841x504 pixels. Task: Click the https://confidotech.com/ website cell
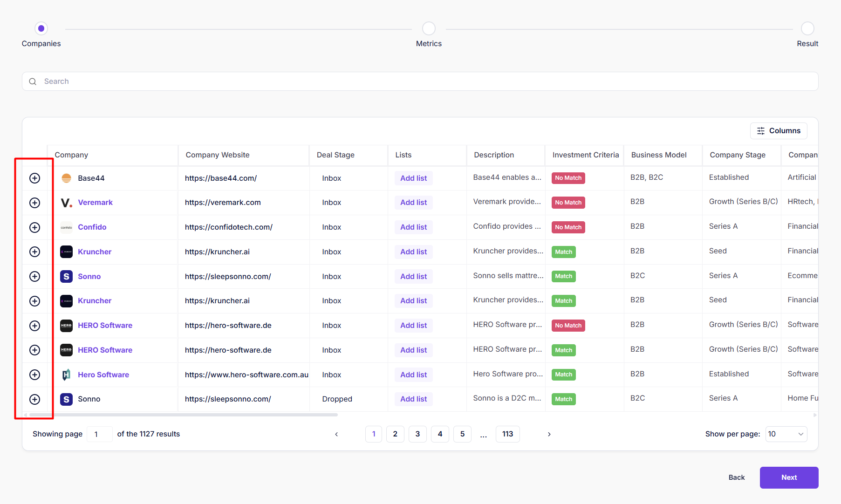click(x=229, y=227)
